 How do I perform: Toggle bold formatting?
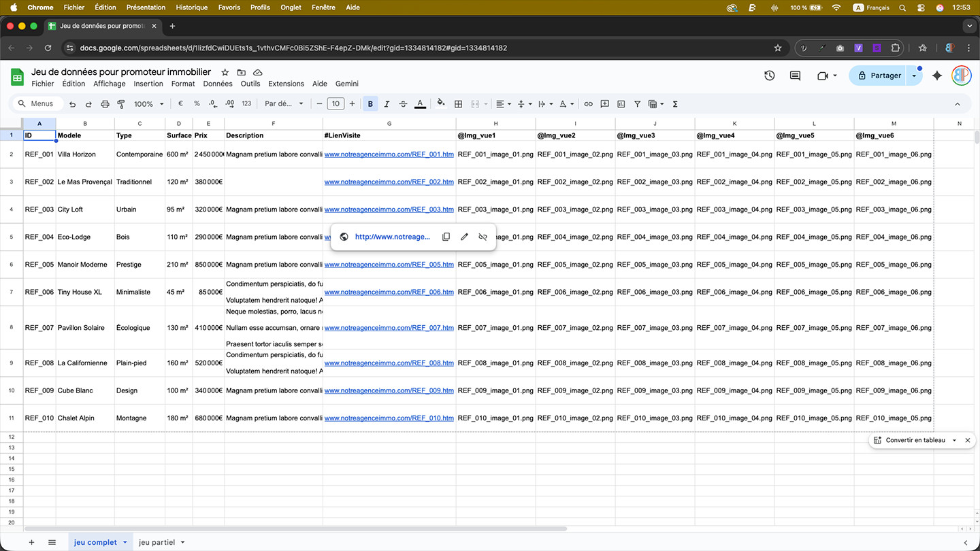370,104
